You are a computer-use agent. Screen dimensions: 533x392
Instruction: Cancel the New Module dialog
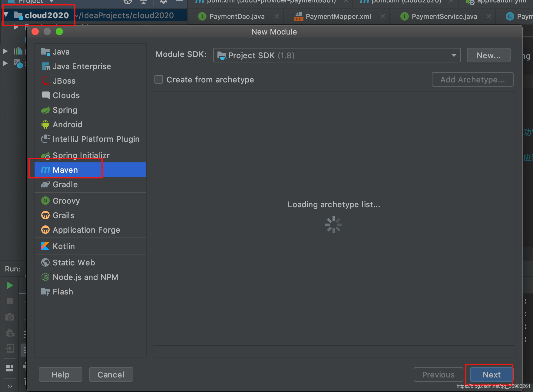[x=111, y=374]
